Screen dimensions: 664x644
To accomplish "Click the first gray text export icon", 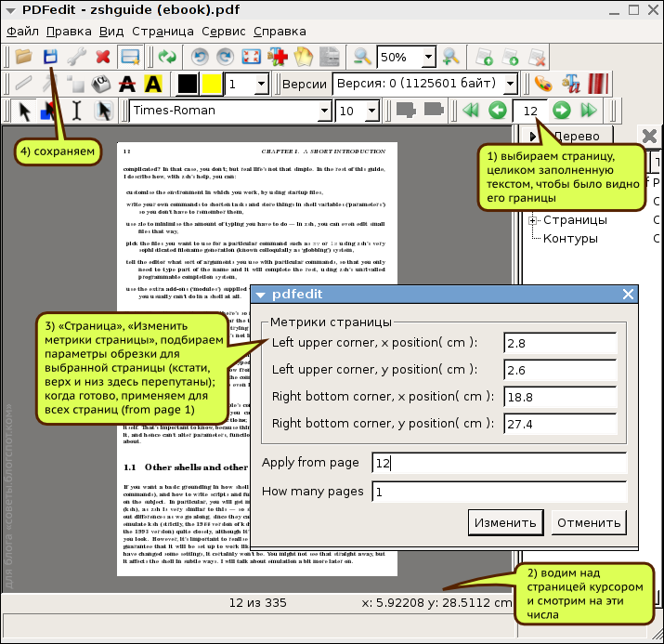I will tap(406, 111).
